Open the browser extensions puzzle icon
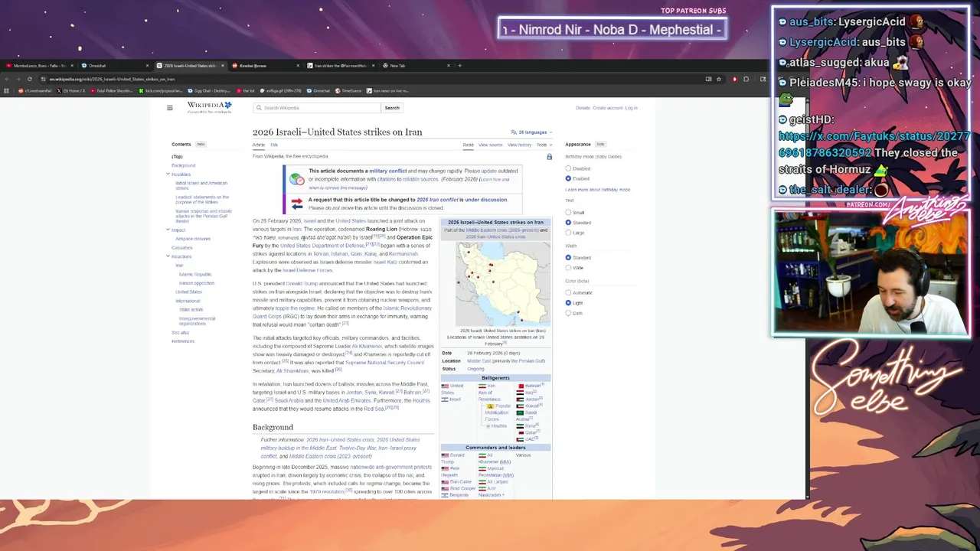Screen dimensions: 980x551 point(746,79)
